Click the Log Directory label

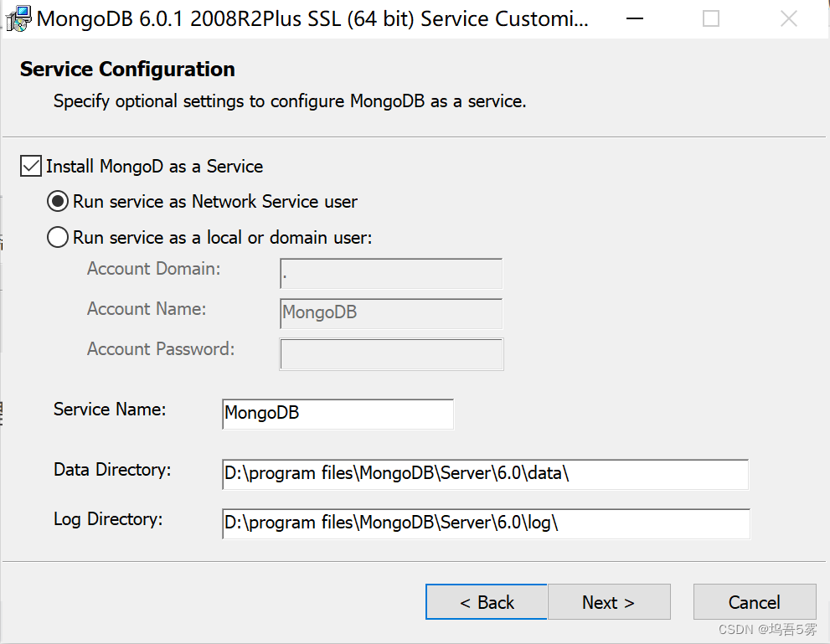click(x=108, y=519)
